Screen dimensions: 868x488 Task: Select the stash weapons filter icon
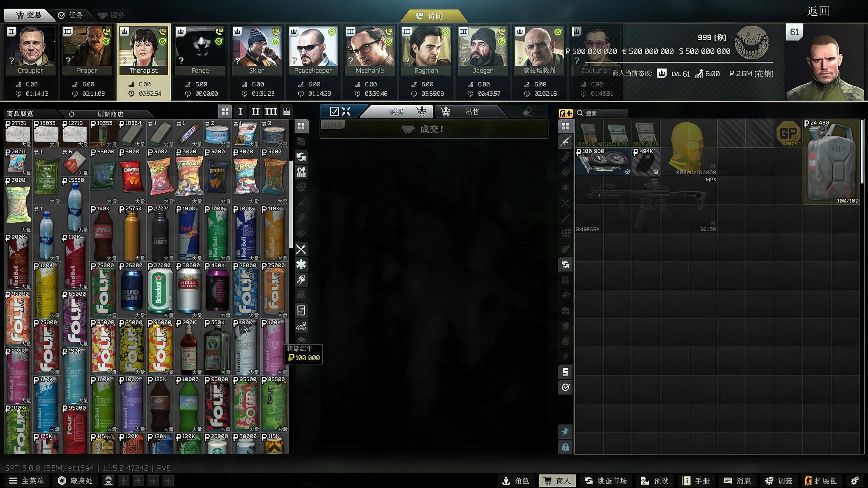click(x=565, y=141)
